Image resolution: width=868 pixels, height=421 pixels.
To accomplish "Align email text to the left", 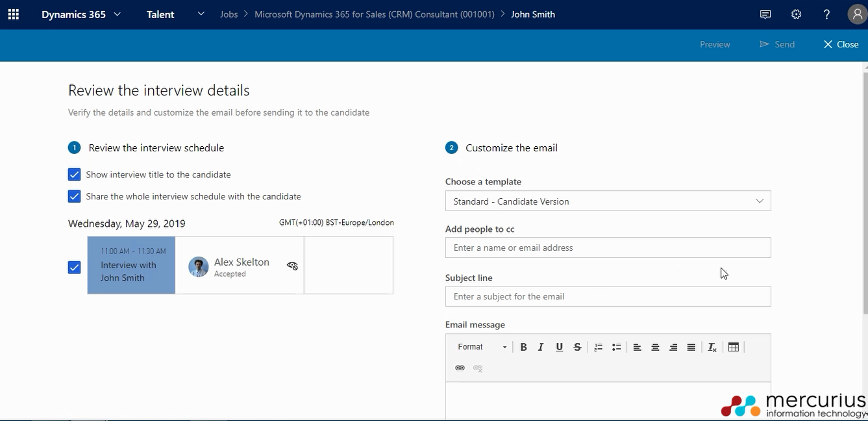I will (x=638, y=347).
